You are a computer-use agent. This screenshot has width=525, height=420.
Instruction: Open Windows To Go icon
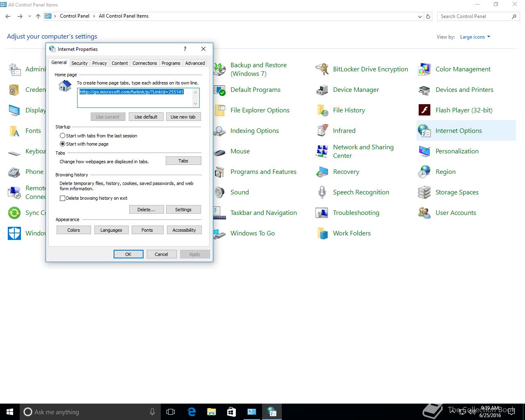tap(219, 233)
